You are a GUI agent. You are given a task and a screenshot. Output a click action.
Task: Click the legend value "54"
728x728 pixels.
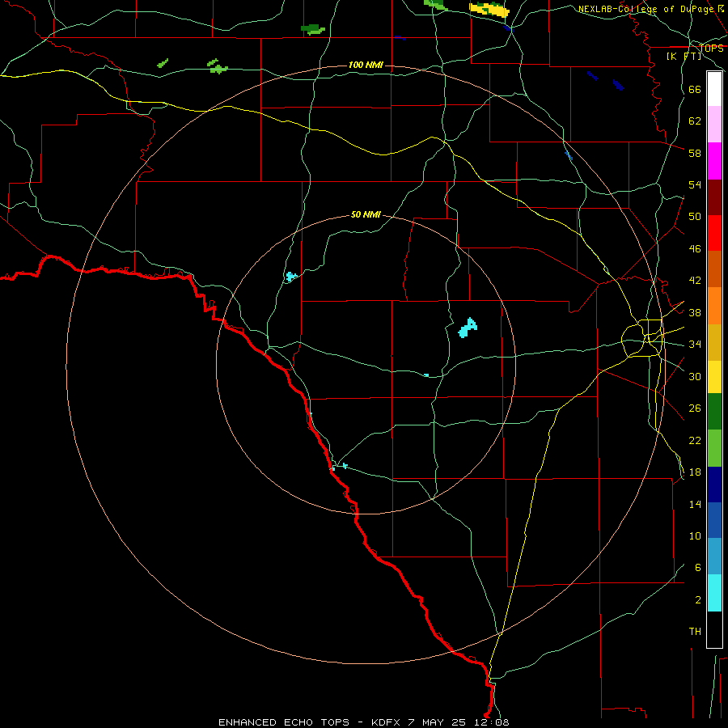coord(695,184)
